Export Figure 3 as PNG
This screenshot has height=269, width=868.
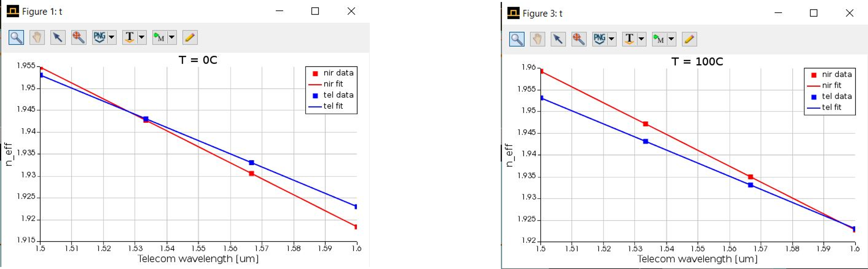599,39
